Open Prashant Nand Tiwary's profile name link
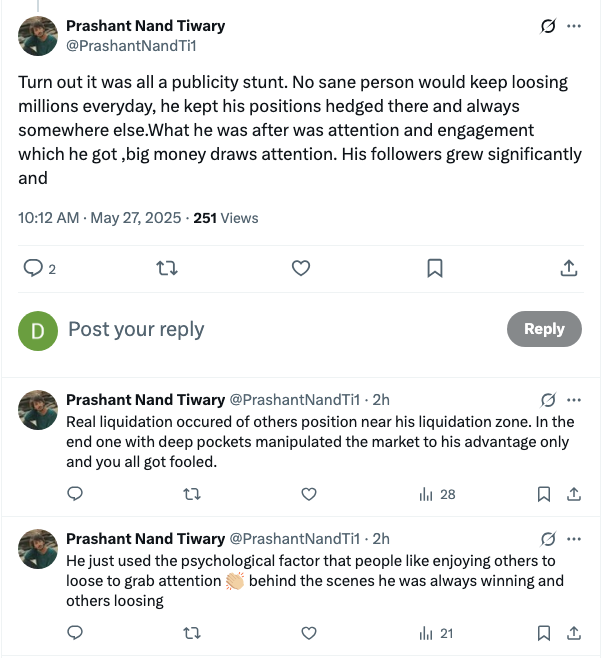The image size is (602, 658). (x=146, y=26)
